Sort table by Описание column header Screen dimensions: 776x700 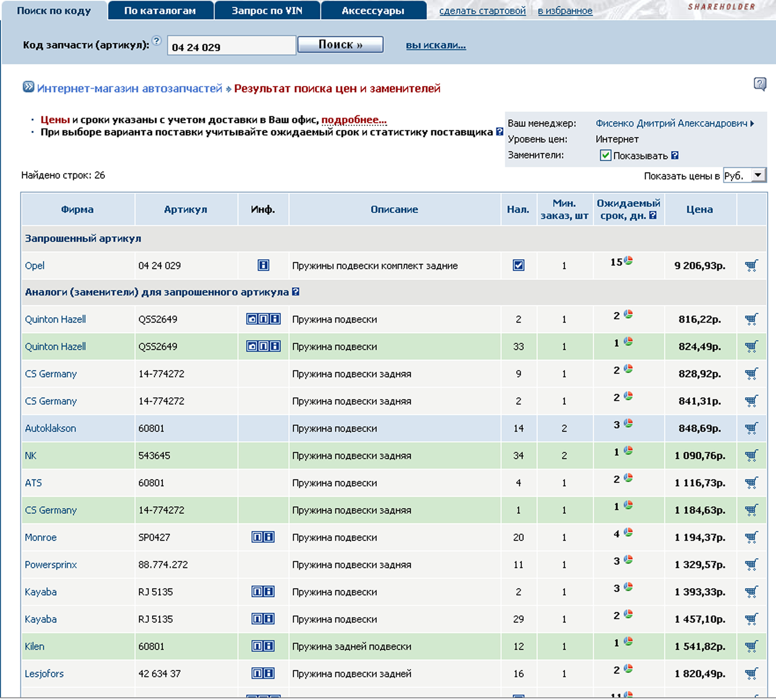[394, 209]
